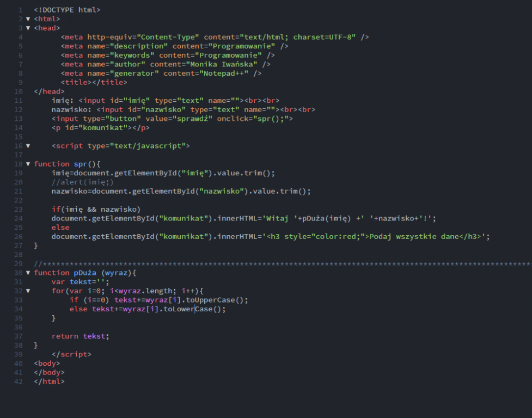Image resolution: width=532 pixels, height=418 pixels.
Task: Click the "pDuża" function name on line 30
Action: tap(85, 273)
